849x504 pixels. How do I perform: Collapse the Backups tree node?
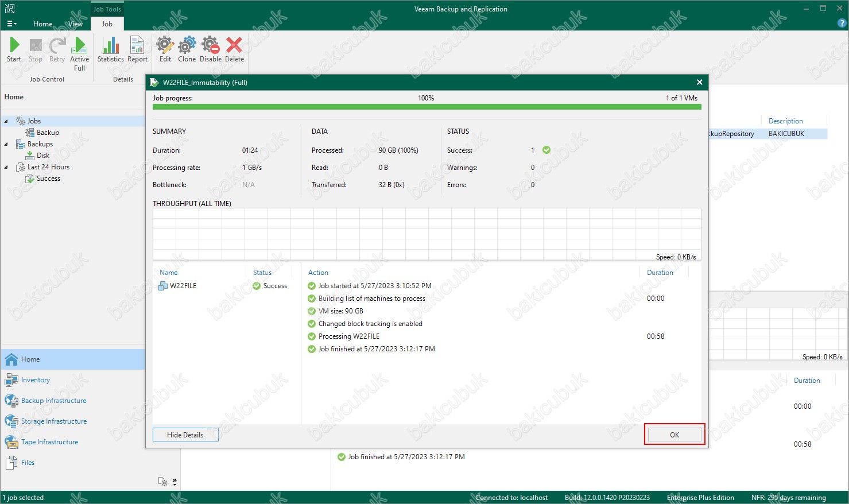click(x=6, y=144)
